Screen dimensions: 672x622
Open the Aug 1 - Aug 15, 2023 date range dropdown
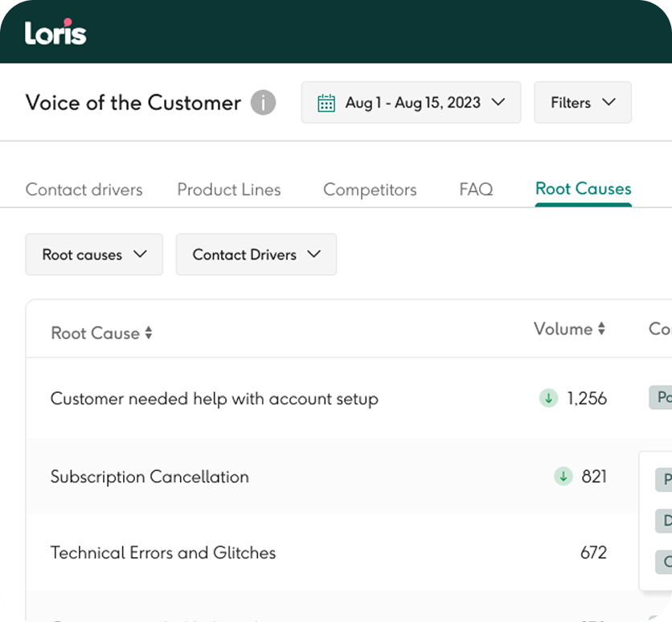point(411,103)
